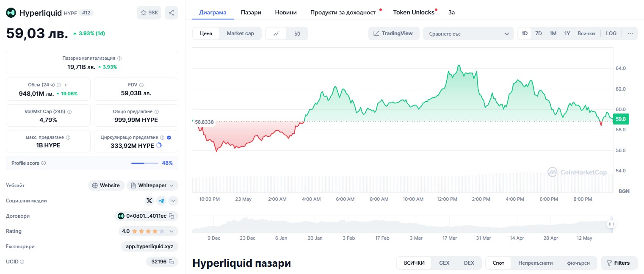Image resolution: width=644 pixels, height=274 pixels.
Task: Enable logarithmic scale with LOG
Action: click(x=611, y=33)
